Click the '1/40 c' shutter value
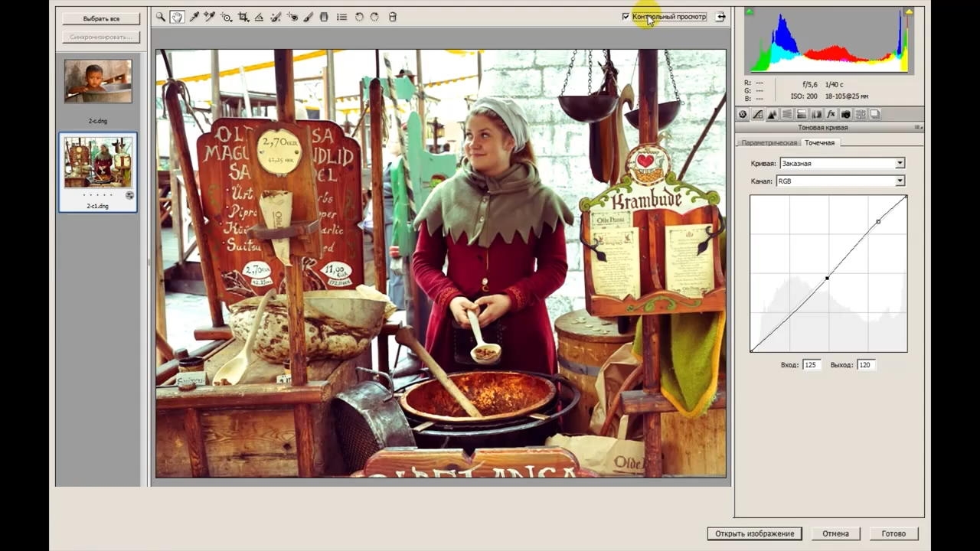This screenshot has height=551, width=980. pyautogui.click(x=834, y=84)
